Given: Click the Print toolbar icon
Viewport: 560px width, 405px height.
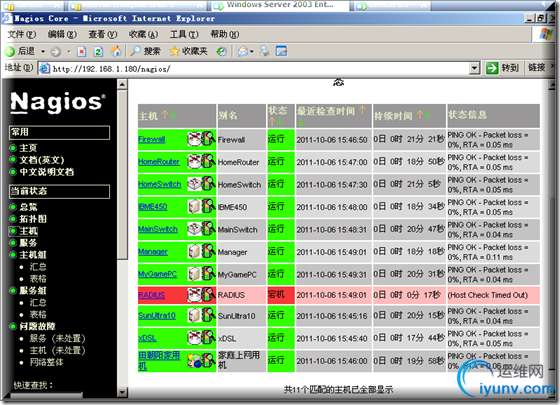Looking at the screenshot, I should [x=265, y=51].
